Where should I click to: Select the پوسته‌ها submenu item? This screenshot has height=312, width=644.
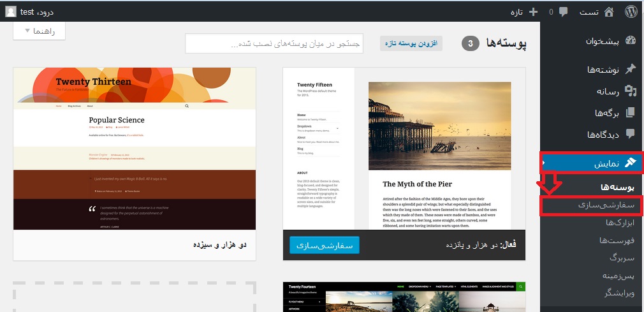(617, 187)
